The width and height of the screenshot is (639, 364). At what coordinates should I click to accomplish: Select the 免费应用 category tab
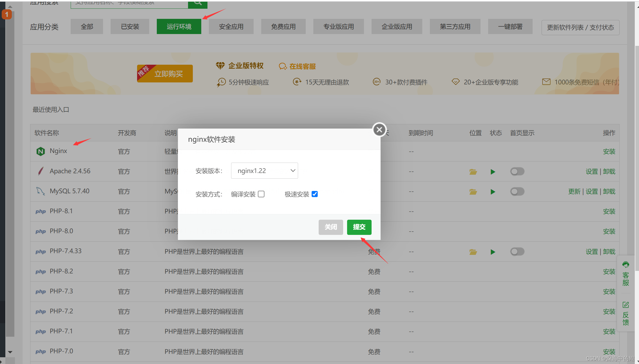[x=283, y=27]
